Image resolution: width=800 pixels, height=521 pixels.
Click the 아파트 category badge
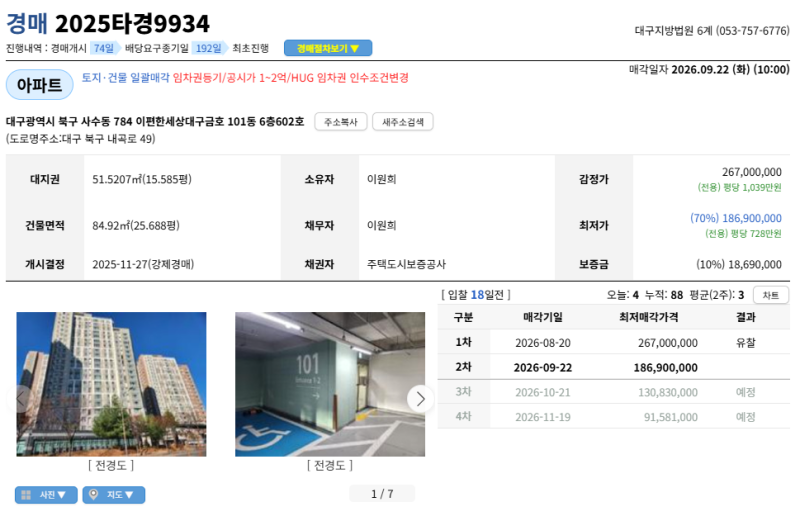pos(40,85)
